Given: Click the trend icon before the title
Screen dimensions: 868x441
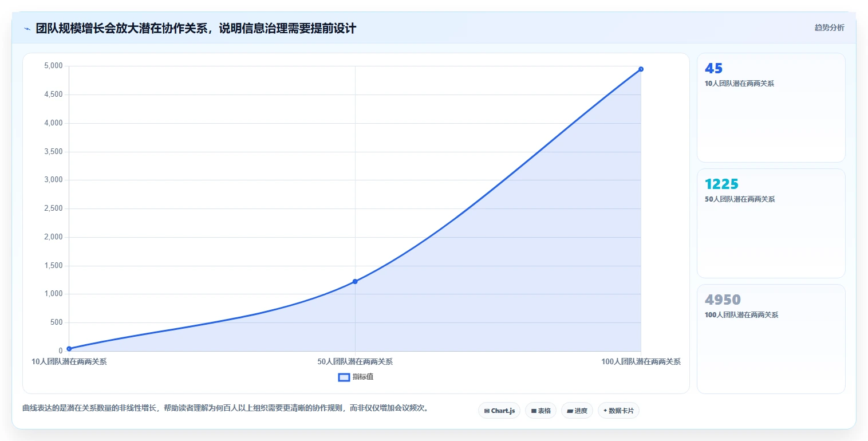Looking at the screenshot, I should coord(27,29).
